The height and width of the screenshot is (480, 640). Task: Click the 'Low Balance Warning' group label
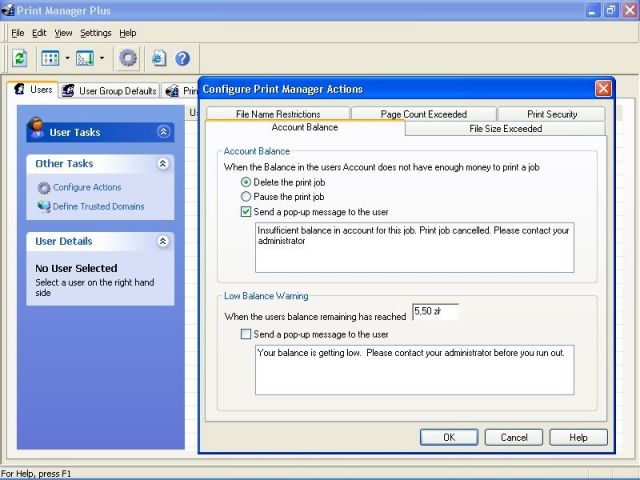266,296
